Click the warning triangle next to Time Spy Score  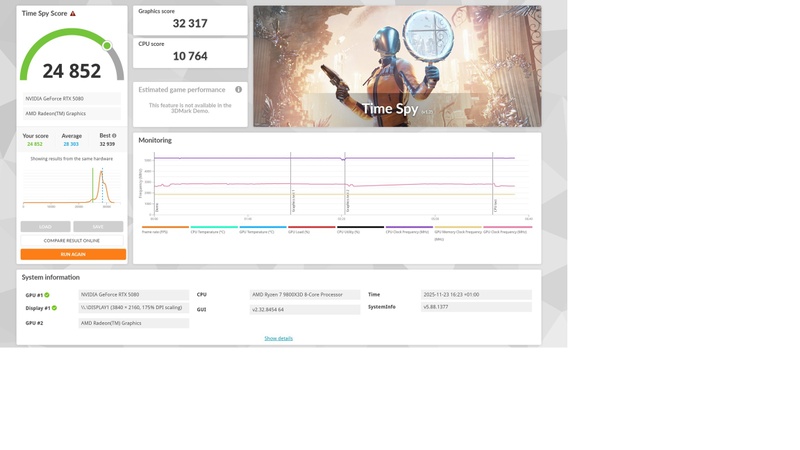pos(73,14)
